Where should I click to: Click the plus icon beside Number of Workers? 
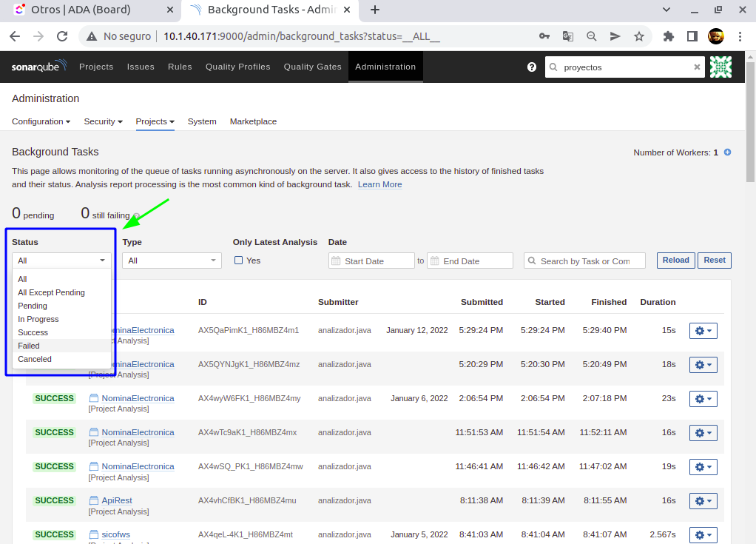727,152
